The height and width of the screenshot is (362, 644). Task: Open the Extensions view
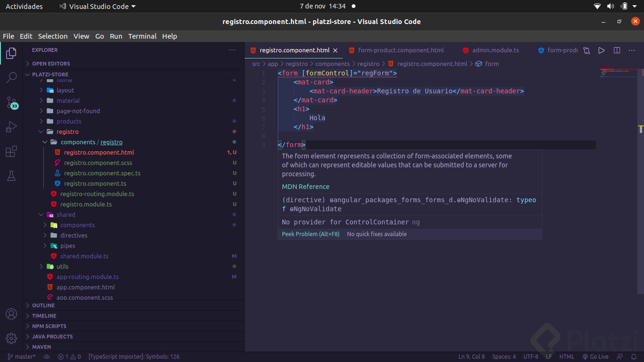pos(11,151)
